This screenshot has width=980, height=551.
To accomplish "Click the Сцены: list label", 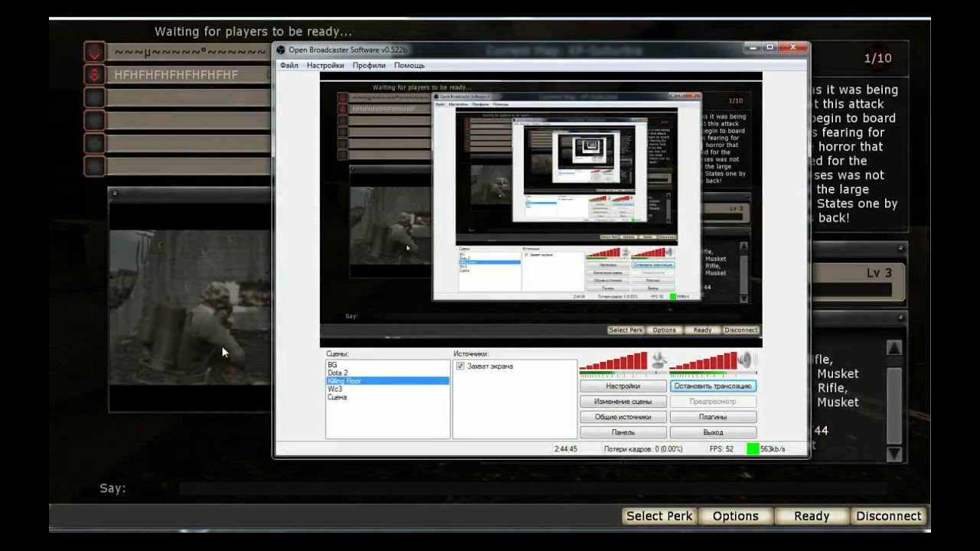I will (338, 354).
